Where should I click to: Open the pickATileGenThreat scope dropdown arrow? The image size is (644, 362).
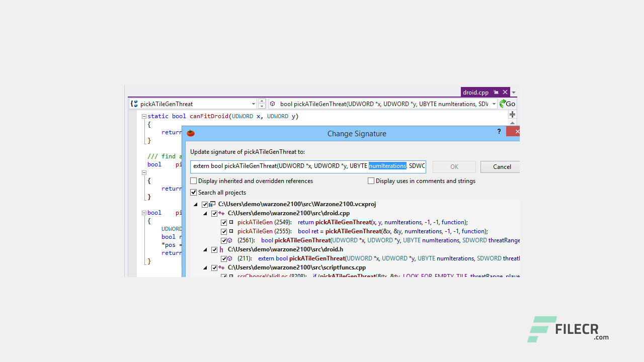click(x=254, y=104)
